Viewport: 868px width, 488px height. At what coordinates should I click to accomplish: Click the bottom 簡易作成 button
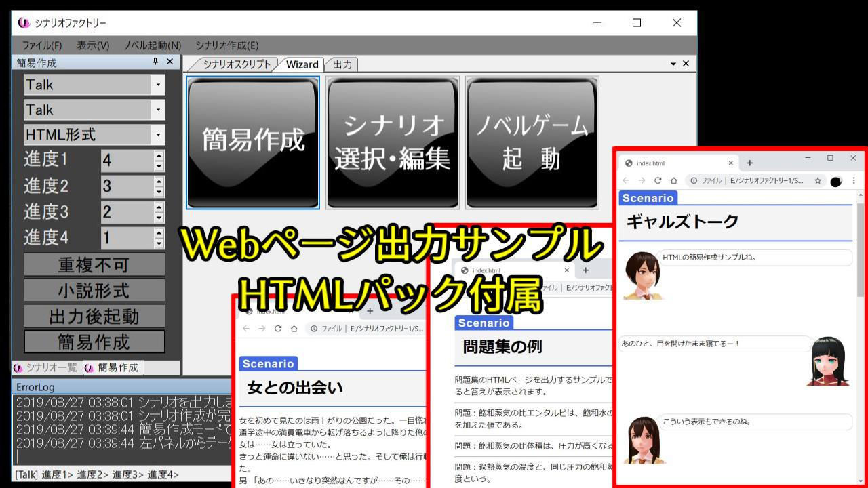click(x=94, y=342)
